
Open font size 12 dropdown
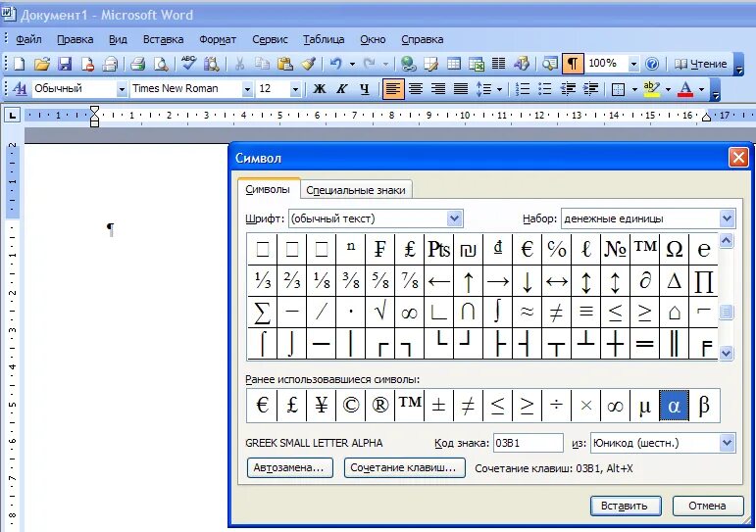295,89
